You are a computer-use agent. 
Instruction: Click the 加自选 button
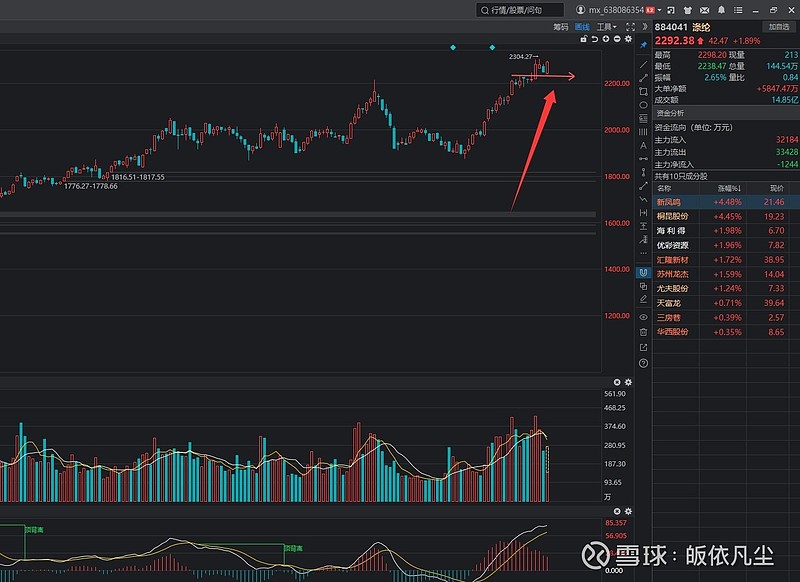778,27
